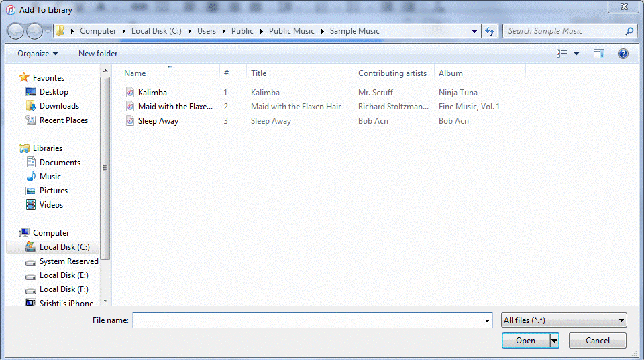The height and width of the screenshot is (360, 644).
Task: Click the 'Fine Music, Vol. 1' album cell
Action: (469, 107)
